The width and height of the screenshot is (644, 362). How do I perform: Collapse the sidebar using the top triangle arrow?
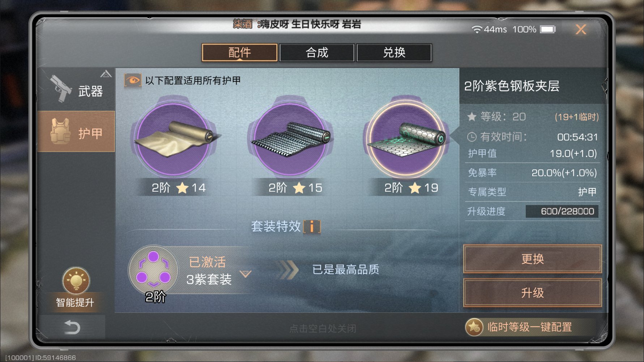tap(106, 74)
